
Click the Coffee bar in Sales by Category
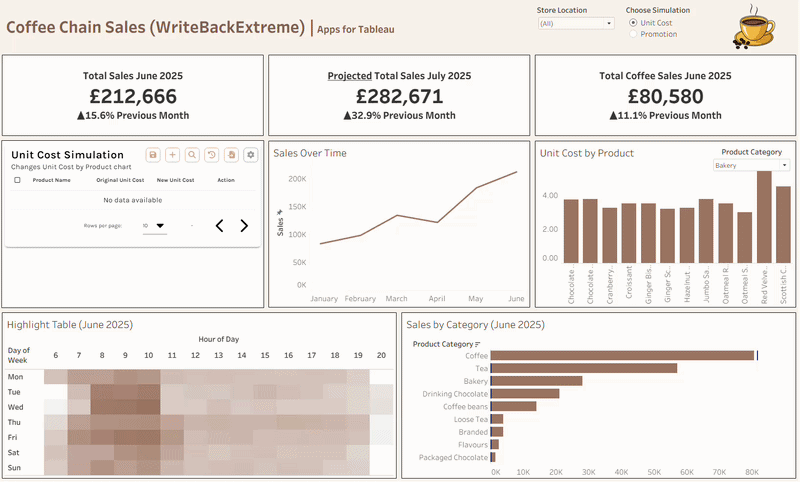click(x=622, y=356)
